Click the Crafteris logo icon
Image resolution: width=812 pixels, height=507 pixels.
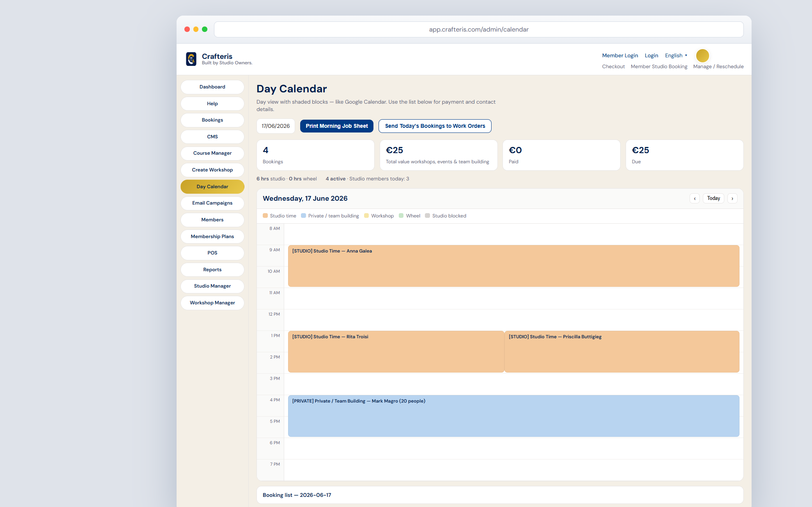191,59
